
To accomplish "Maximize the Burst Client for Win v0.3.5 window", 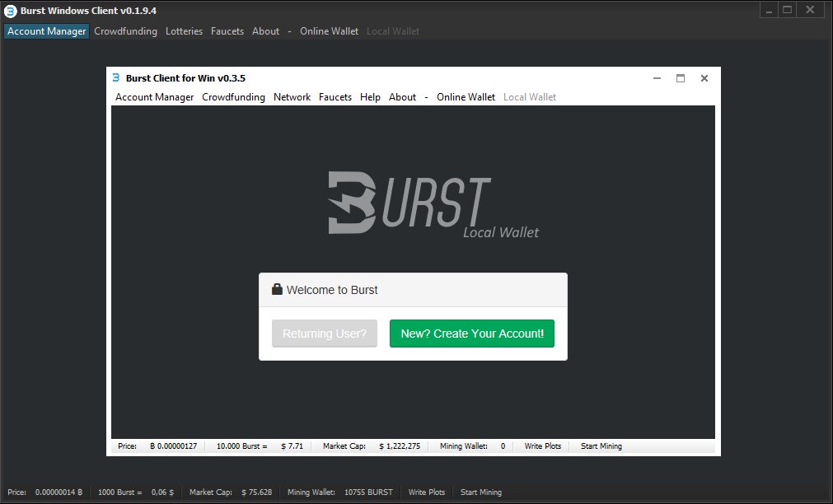I will pyautogui.click(x=681, y=78).
